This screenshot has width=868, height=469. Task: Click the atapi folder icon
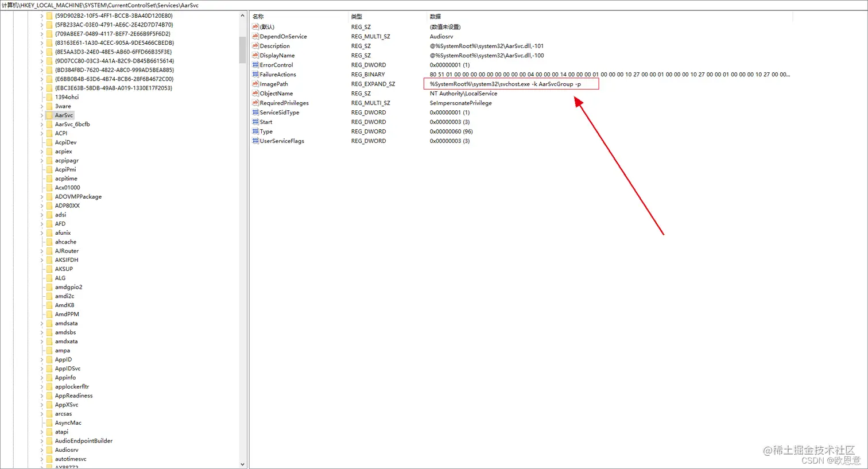point(49,432)
